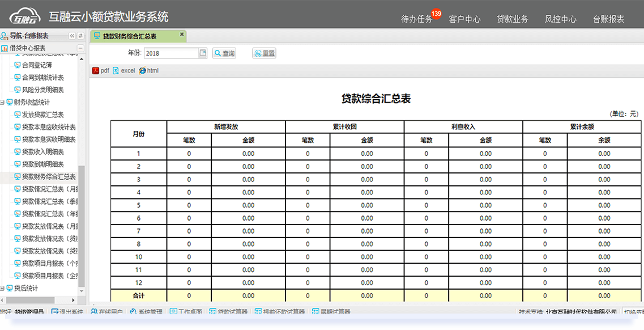Click the 工作桌面 icon in status bar
Screen dimensions: 644x330
(173, 312)
